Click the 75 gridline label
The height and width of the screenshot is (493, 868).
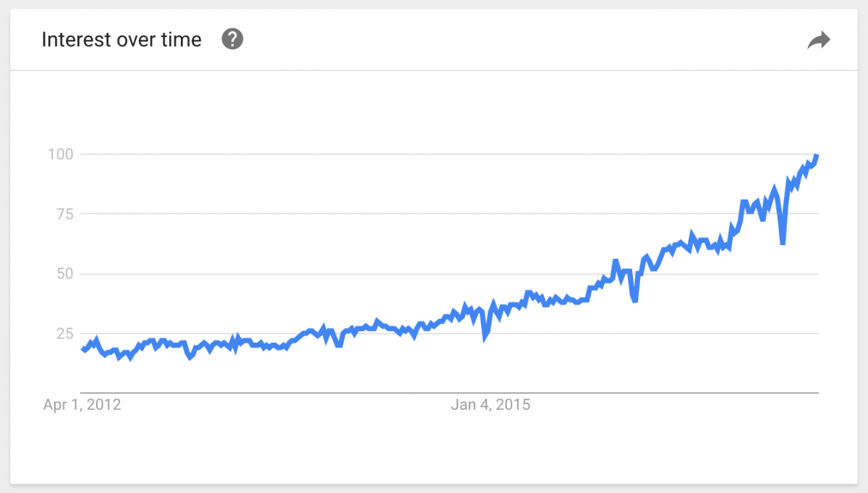65,214
